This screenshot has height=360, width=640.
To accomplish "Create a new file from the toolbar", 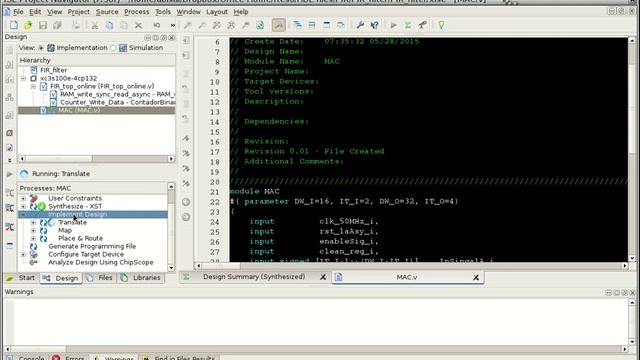I will pyautogui.click(x=14, y=25).
